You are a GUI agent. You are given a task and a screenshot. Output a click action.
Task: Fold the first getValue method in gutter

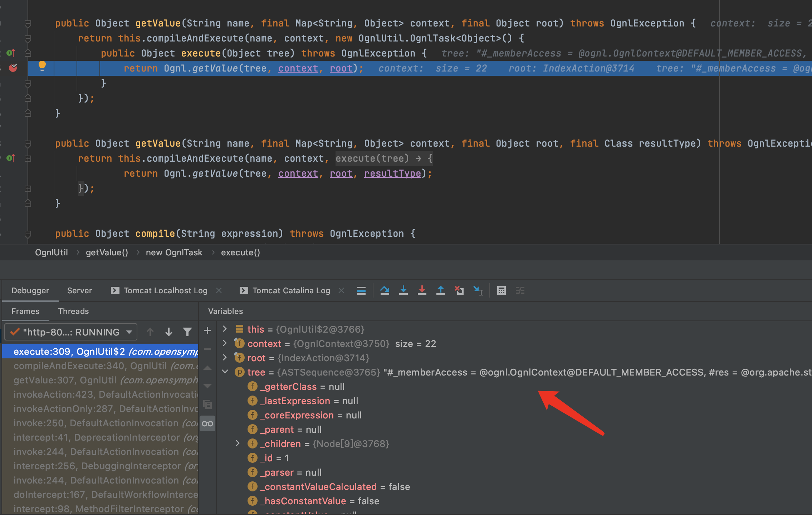point(28,24)
